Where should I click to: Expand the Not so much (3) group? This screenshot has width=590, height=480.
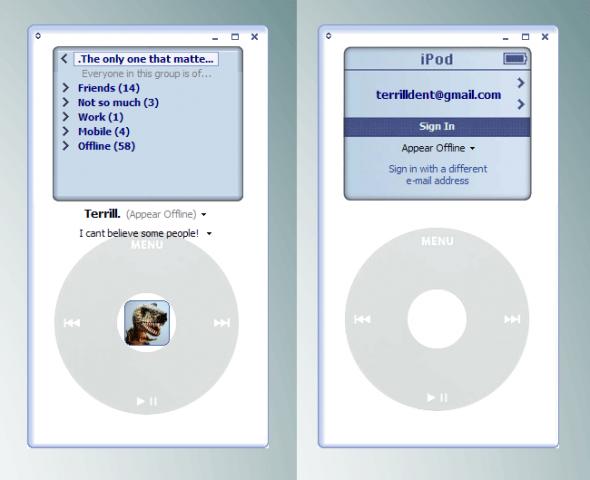point(65,102)
